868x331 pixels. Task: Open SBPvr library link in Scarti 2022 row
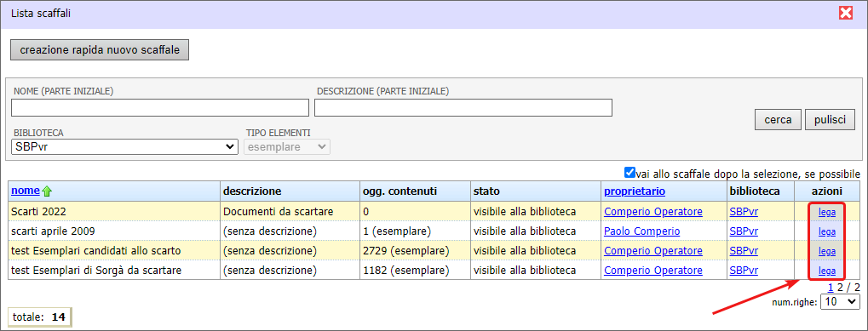[744, 211]
